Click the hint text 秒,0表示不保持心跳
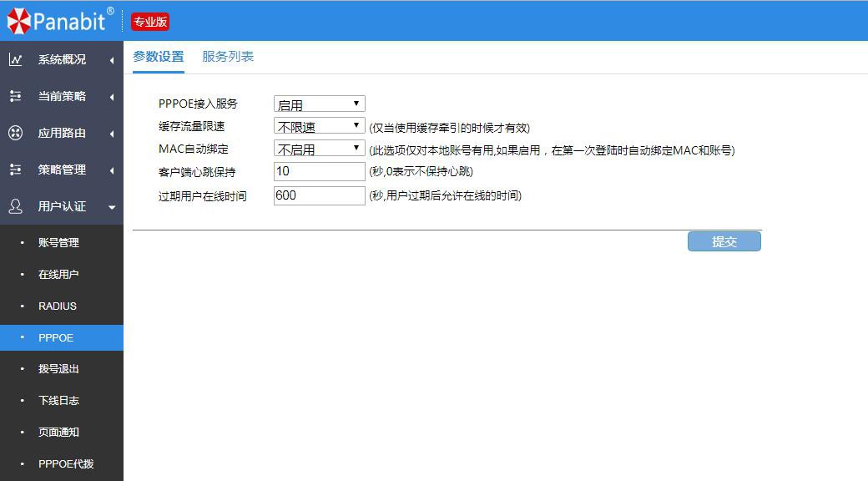Image resolution: width=868 pixels, height=481 pixels. point(421,172)
